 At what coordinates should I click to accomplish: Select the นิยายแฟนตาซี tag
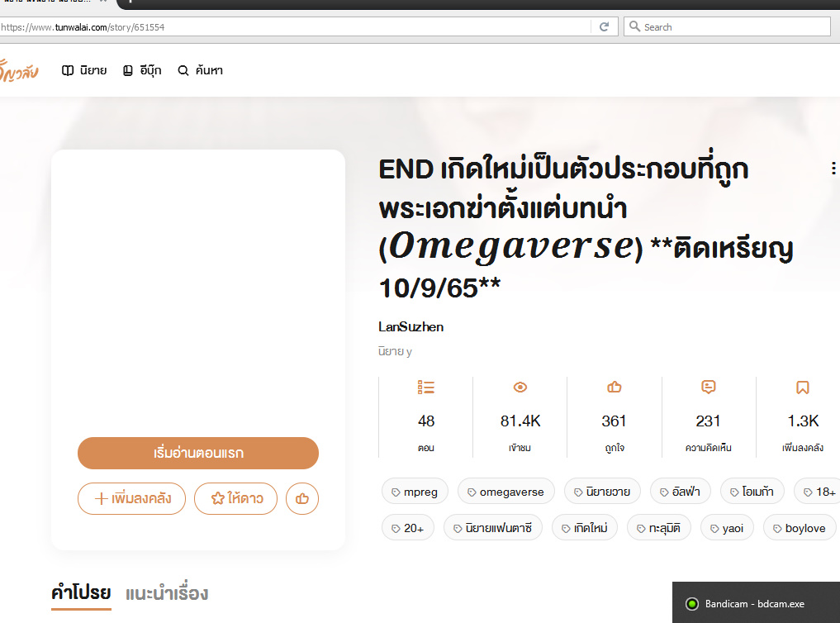click(x=493, y=528)
